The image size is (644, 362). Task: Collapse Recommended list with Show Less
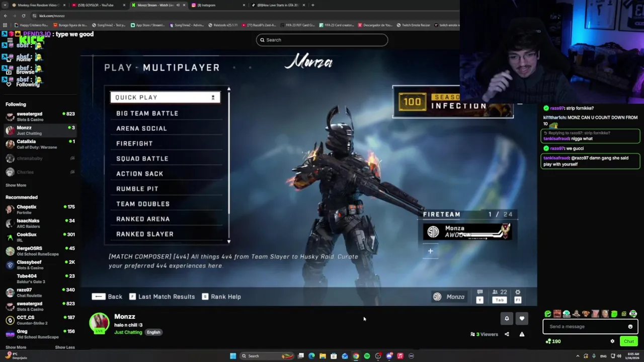click(64, 347)
